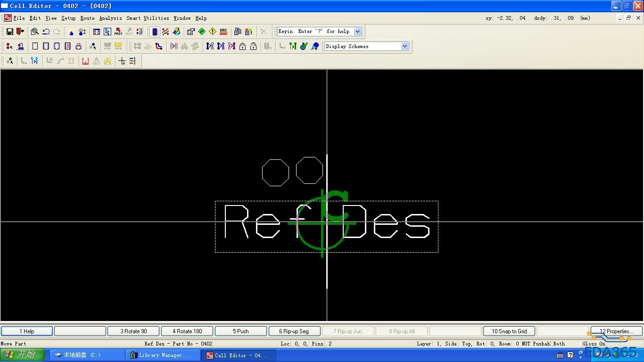Open the Editor Control properties icon
The width and height of the screenshot is (644, 362).
tap(191, 32)
